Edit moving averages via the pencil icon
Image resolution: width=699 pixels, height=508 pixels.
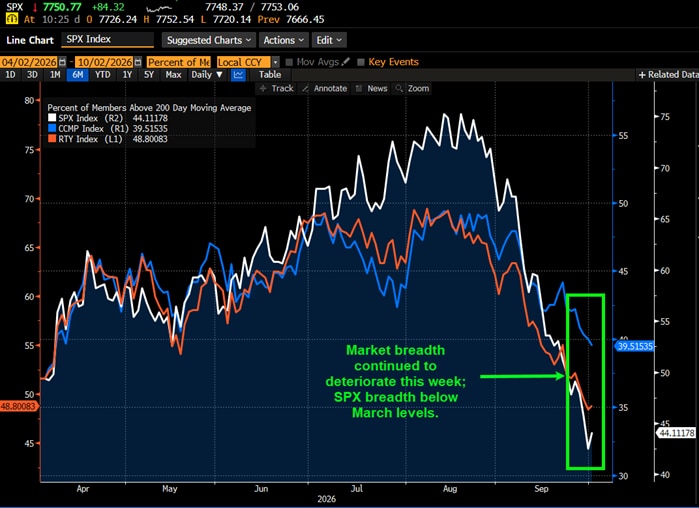point(345,61)
